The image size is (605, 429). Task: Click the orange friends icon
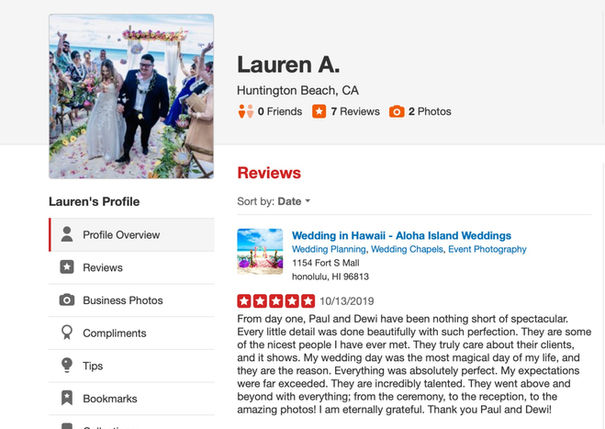tap(245, 111)
